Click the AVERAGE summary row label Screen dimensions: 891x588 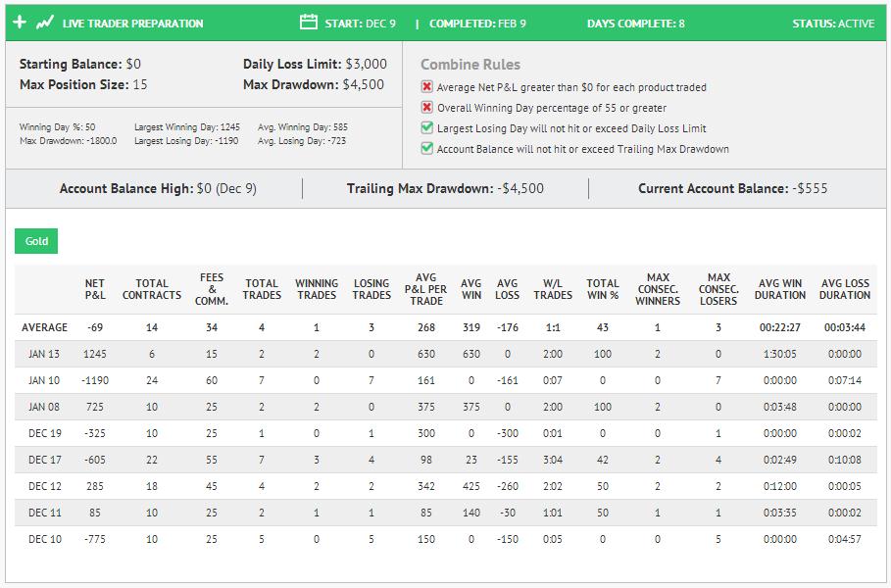point(44,327)
